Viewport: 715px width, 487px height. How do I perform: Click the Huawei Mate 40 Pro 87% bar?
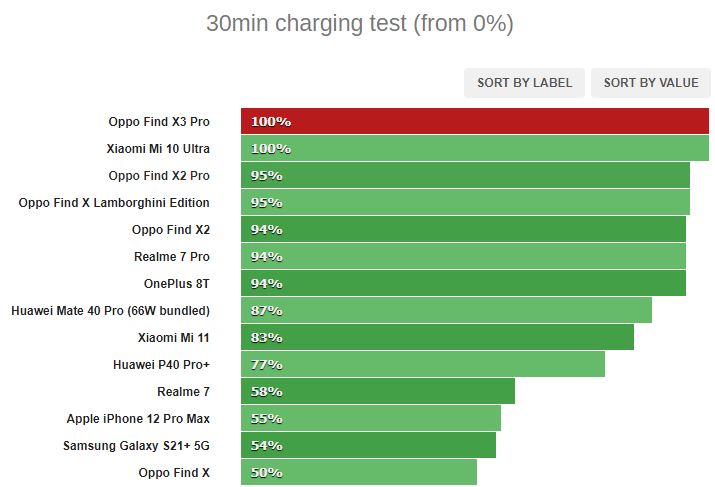point(446,310)
